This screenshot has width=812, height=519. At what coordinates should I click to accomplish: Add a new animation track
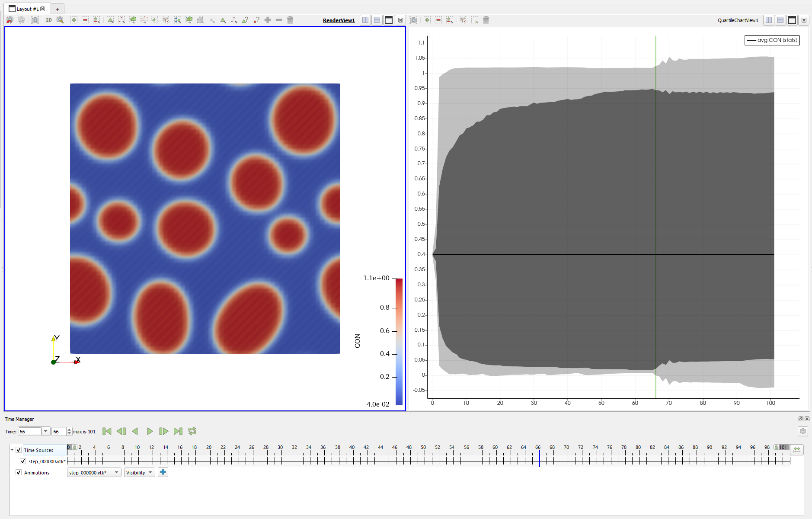click(163, 472)
